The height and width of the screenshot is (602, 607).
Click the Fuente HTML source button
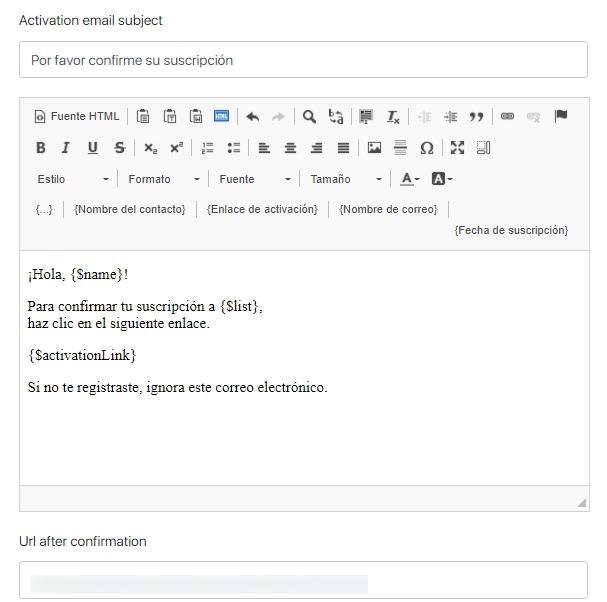77,116
